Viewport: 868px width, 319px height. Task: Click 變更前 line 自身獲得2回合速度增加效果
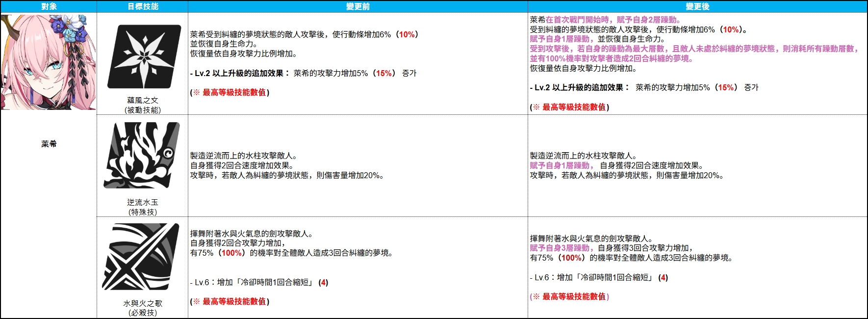242,165
